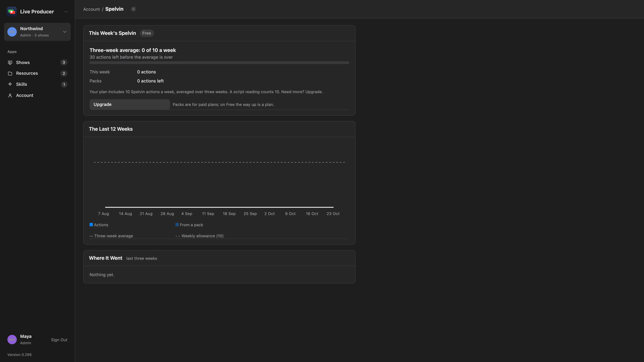Click the Resources folder icon
The image size is (644, 362).
pos(10,73)
